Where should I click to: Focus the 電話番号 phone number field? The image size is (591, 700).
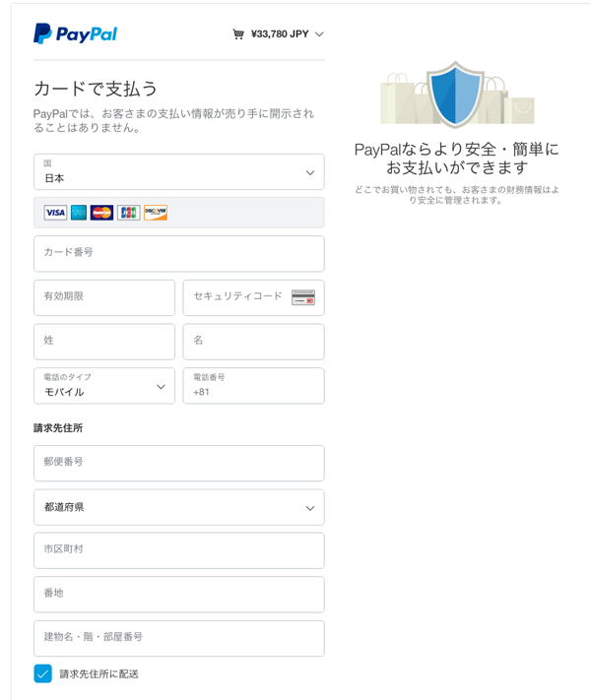pos(254,386)
